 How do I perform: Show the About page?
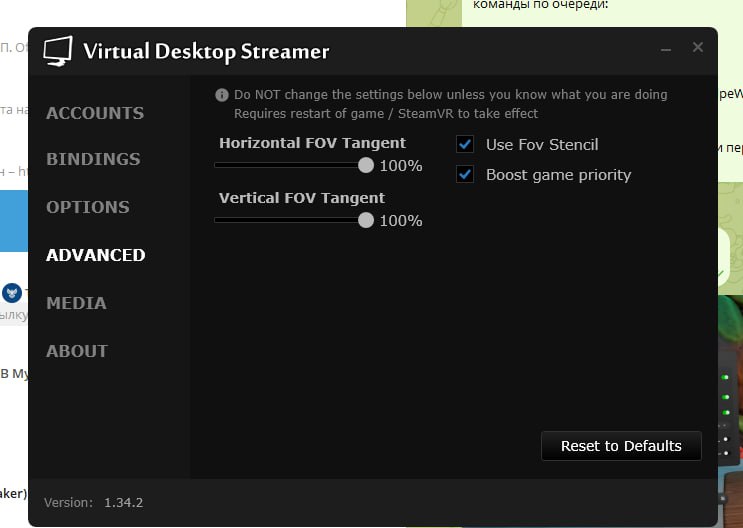click(x=77, y=351)
